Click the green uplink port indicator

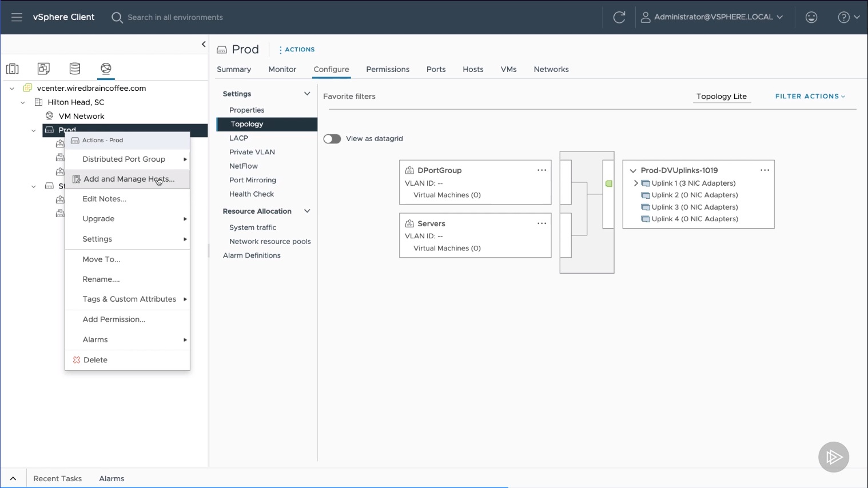[x=609, y=183]
